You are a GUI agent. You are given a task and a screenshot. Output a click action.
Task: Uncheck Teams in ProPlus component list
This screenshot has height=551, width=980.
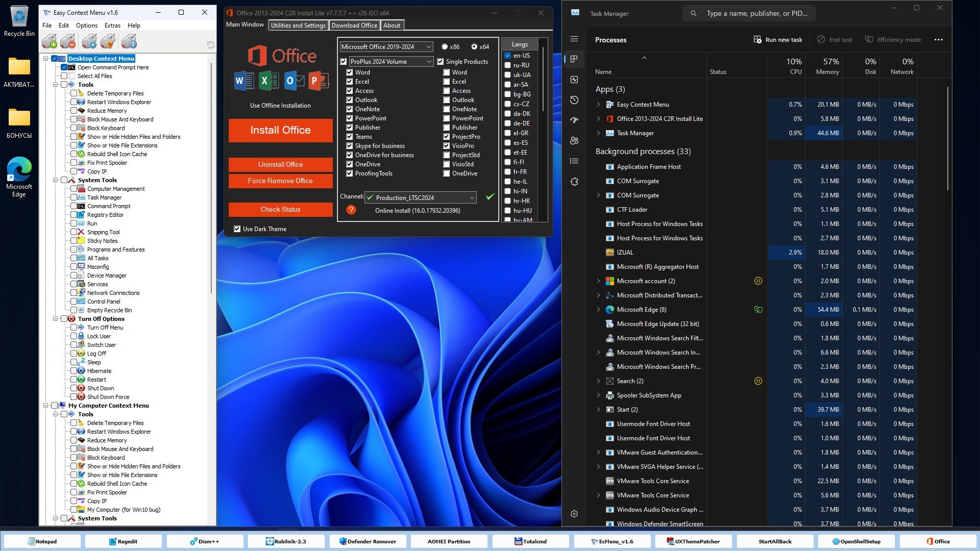(350, 137)
